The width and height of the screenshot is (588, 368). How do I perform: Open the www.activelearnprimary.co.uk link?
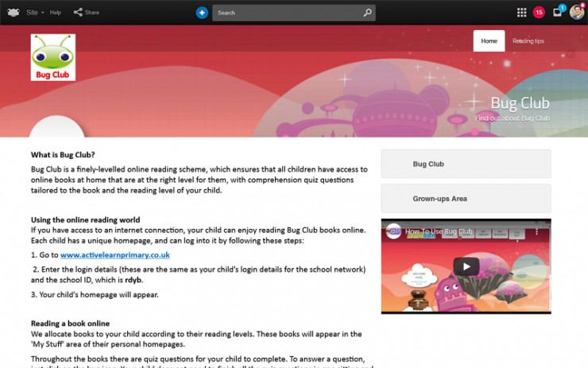(115, 255)
